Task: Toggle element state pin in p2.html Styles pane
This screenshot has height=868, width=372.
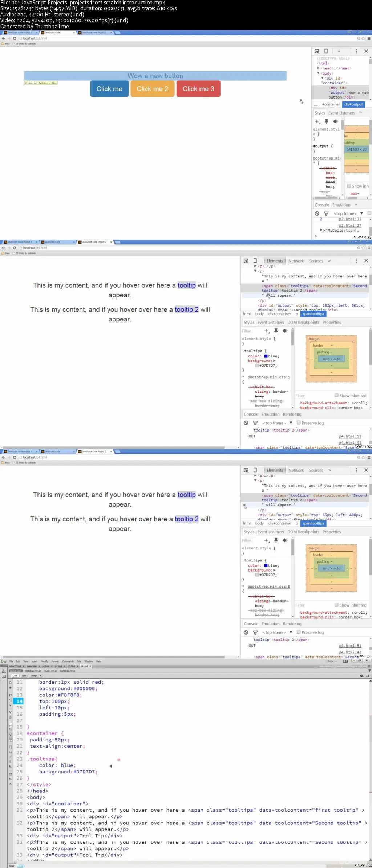Action: (326, 121)
